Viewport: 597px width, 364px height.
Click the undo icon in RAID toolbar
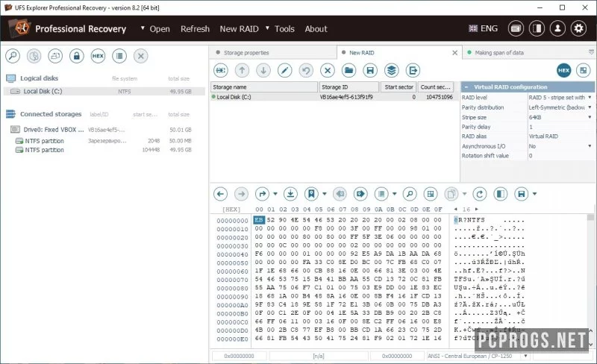[x=306, y=70]
